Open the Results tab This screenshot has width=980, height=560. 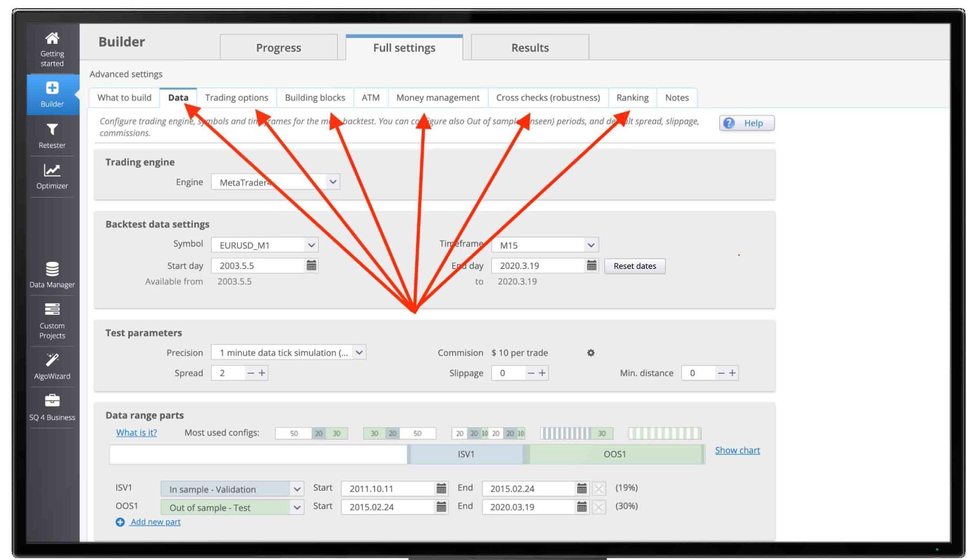tap(529, 48)
